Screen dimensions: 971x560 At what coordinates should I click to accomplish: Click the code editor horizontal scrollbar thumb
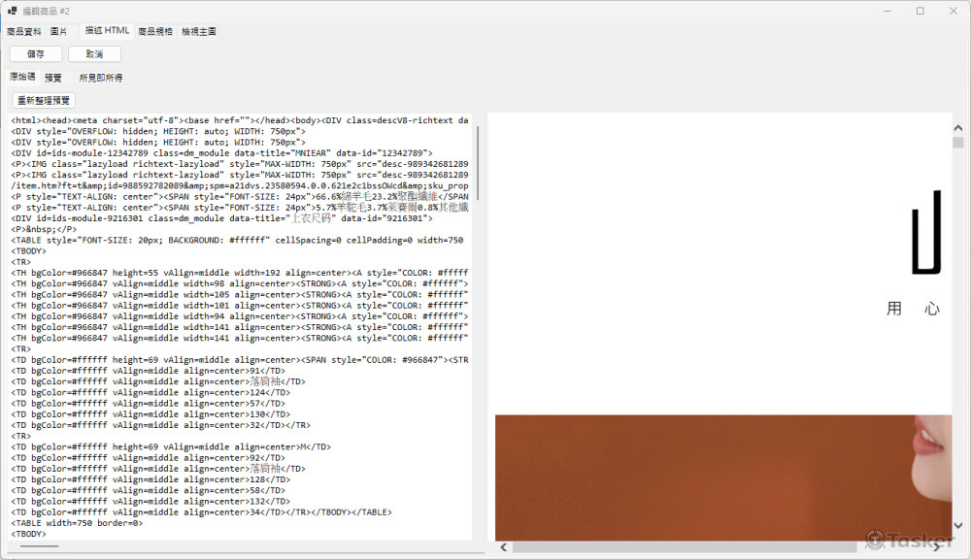pyautogui.click(x=40, y=546)
